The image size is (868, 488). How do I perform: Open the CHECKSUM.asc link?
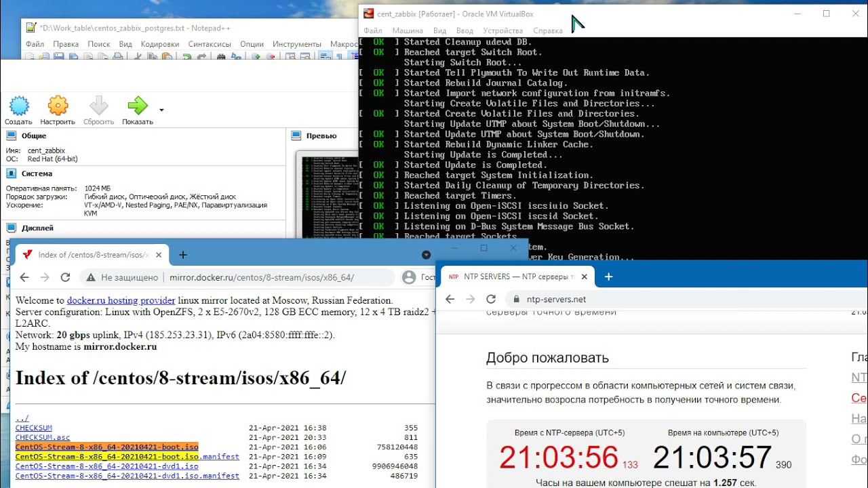(43, 437)
